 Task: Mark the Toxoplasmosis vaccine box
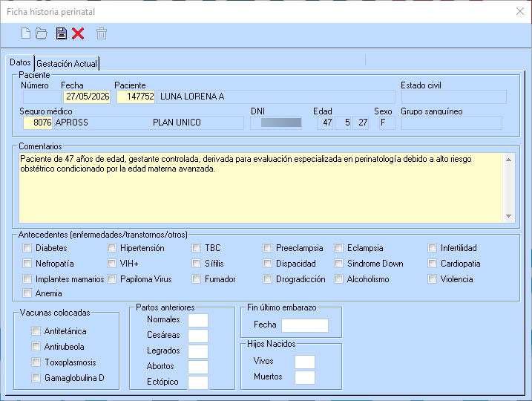click(36, 362)
